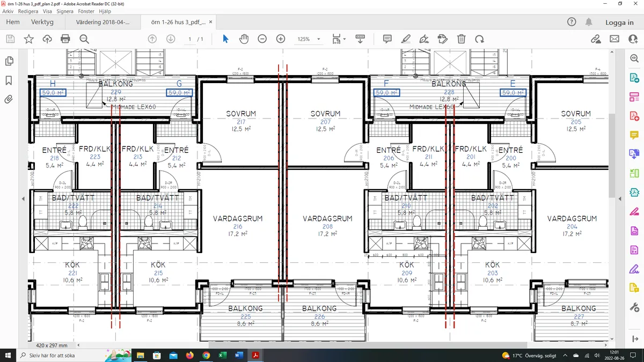This screenshot has width=644, height=362.
Task: Click the zoom in plus icon
Action: (x=280, y=39)
